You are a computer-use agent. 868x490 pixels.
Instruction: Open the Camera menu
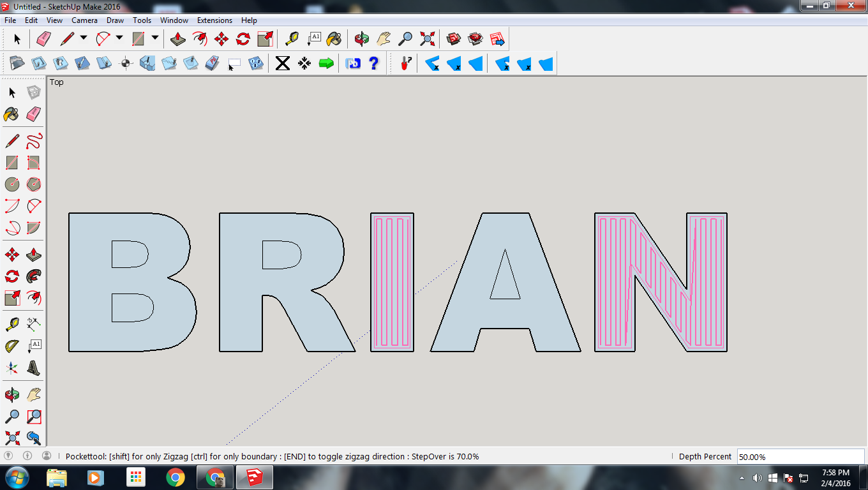point(84,20)
